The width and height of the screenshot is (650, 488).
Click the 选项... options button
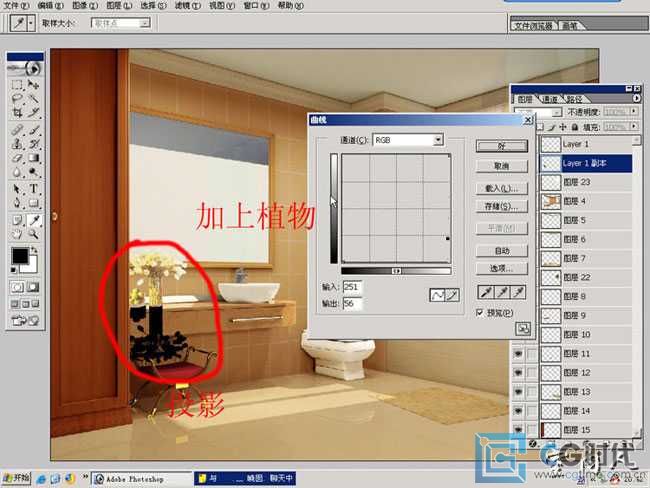502,269
